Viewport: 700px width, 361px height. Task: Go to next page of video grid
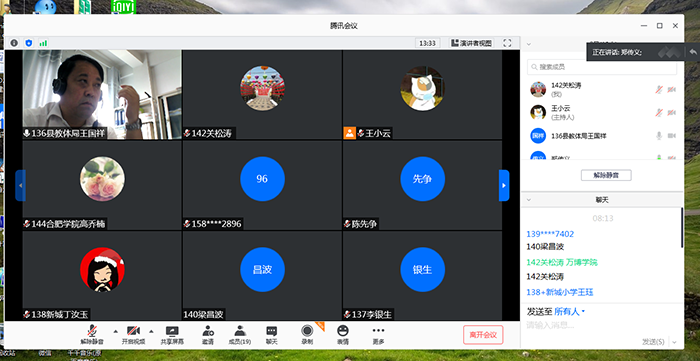[x=504, y=186]
